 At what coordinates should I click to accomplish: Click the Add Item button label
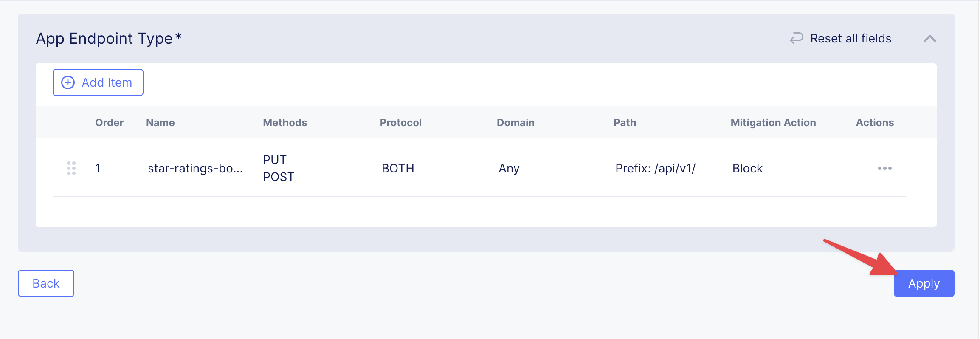click(107, 82)
